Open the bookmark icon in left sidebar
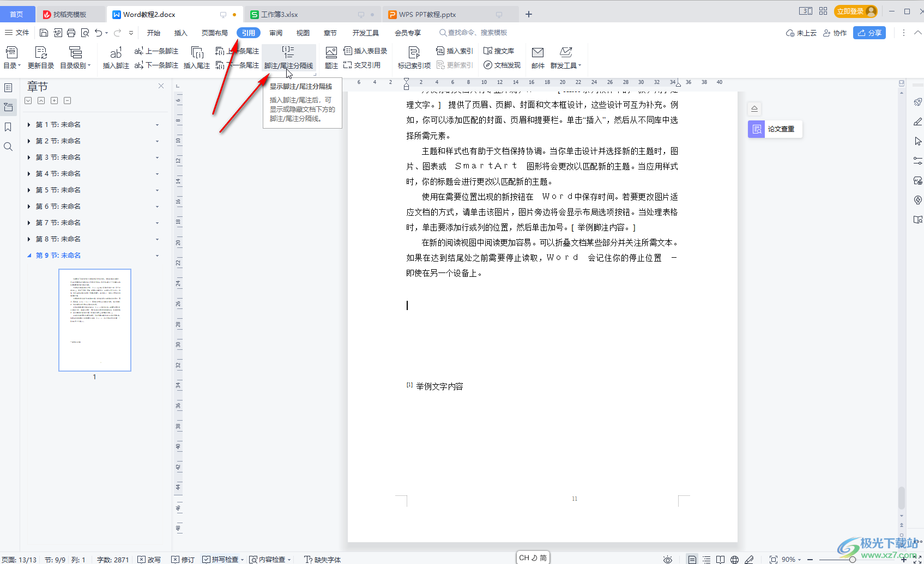The height and width of the screenshot is (564, 924). pyautogui.click(x=8, y=127)
